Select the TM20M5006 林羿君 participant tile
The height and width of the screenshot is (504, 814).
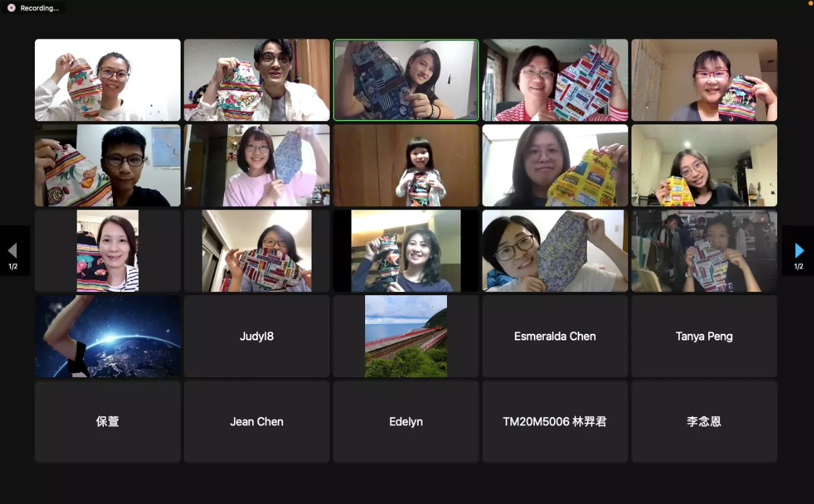(x=555, y=422)
